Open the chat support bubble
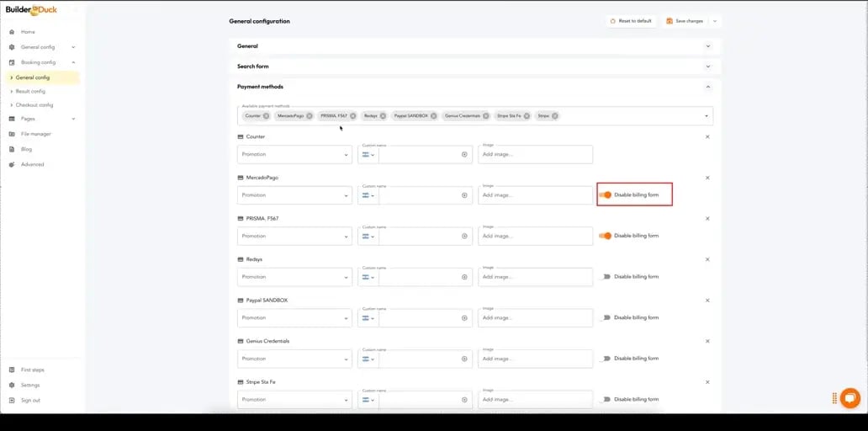Viewport: 868px width, 431px height. [849, 398]
